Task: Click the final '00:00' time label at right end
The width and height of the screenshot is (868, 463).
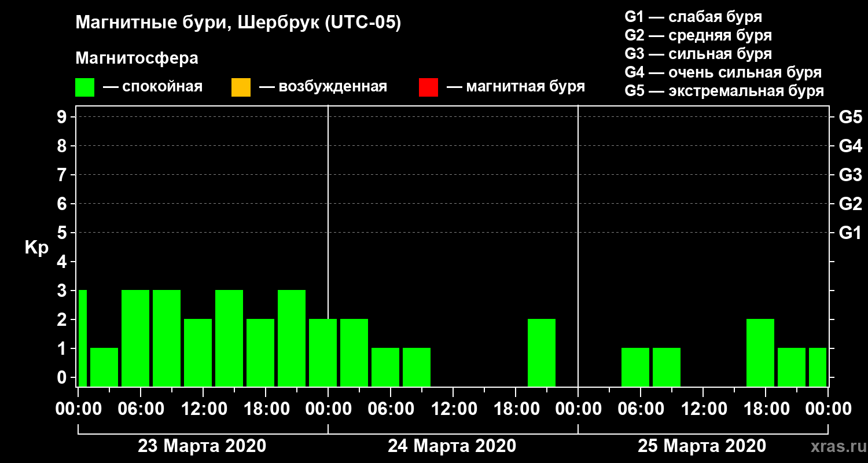Action: pos(828,409)
